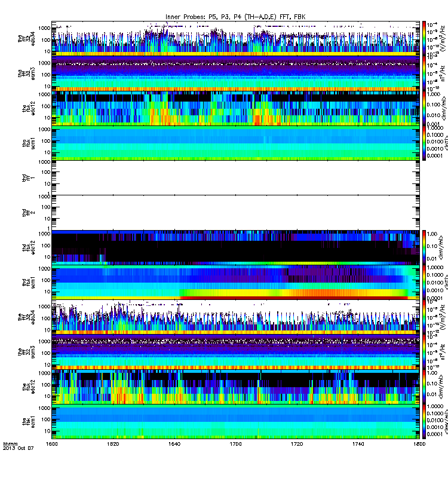Click the red band in thd fbk scm1 panel
This screenshot has width=448, height=478.
pyautogui.click(x=294, y=298)
